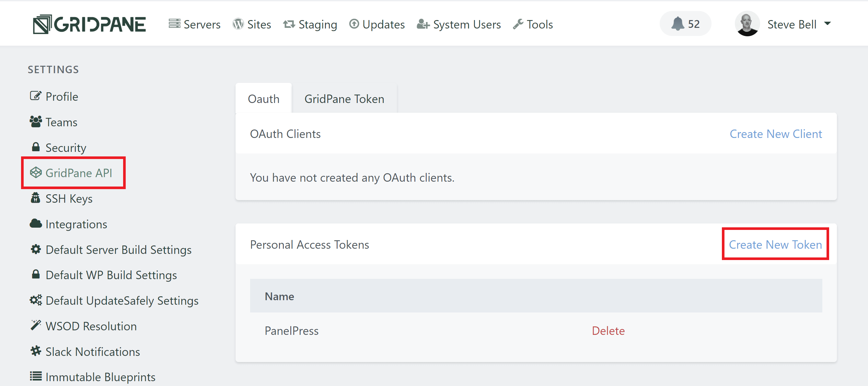Click Immutable Blueprints list icon
868x386 pixels.
point(36,376)
